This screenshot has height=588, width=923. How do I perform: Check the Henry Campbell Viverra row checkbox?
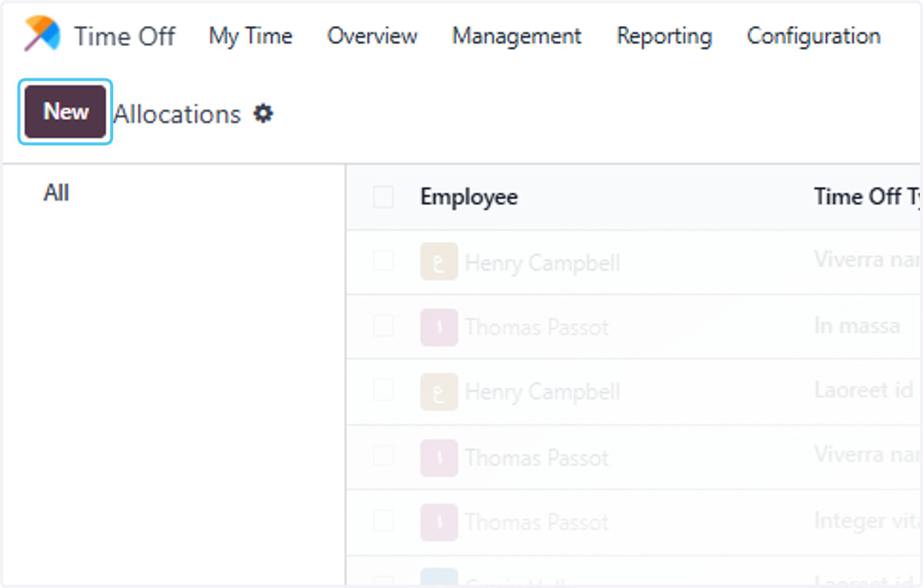coord(383,261)
